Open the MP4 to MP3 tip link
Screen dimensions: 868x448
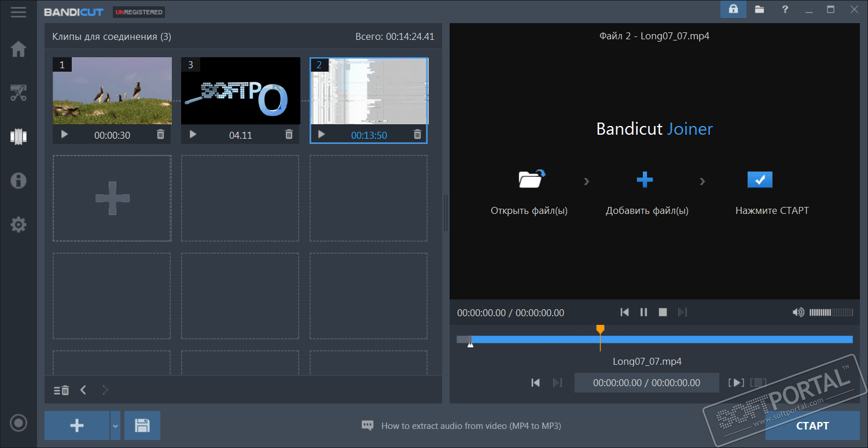click(x=471, y=426)
